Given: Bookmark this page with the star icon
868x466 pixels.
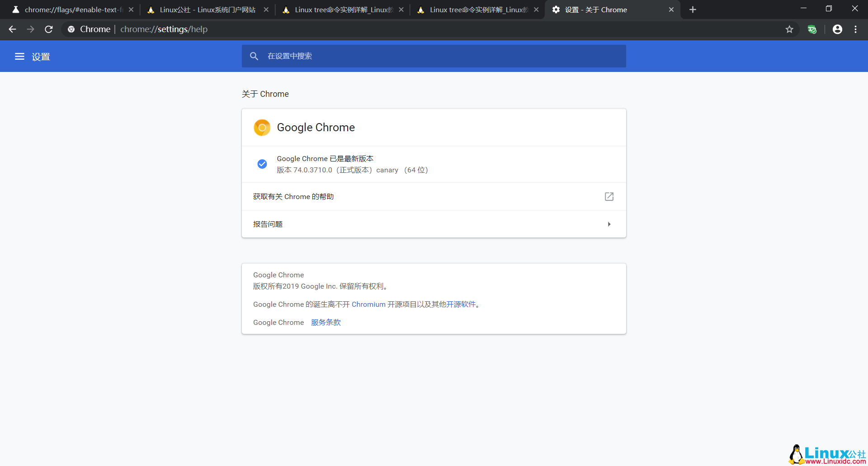Looking at the screenshot, I should tap(789, 29).
